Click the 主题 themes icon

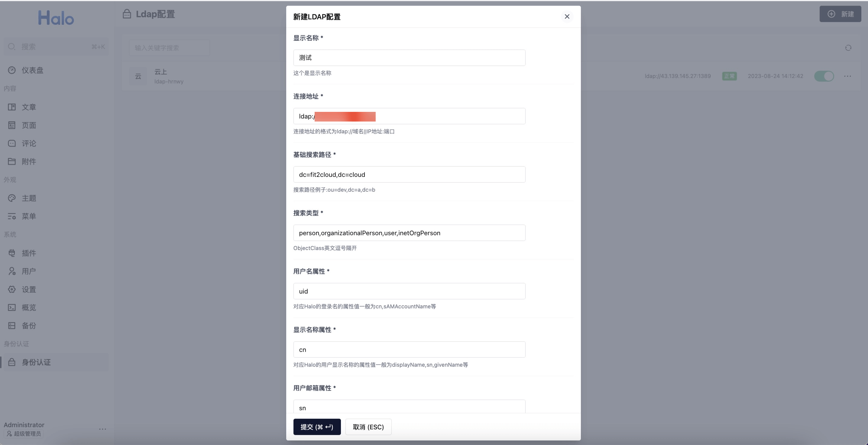click(11, 198)
